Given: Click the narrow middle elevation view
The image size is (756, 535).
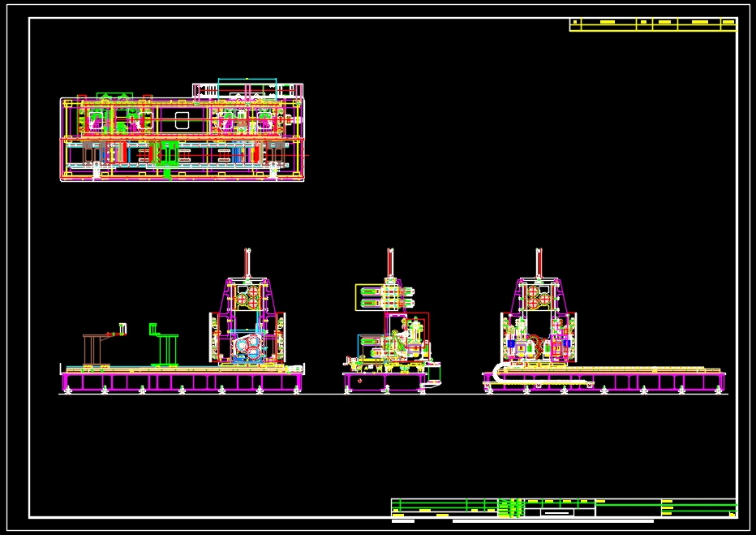Looking at the screenshot, I should pos(392,321).
